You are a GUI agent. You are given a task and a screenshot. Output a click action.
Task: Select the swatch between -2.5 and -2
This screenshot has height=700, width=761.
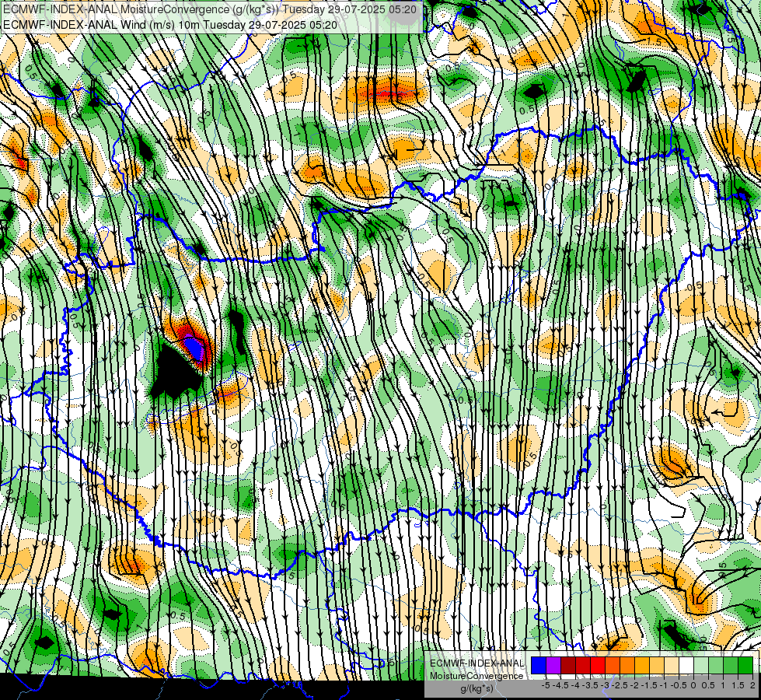tap(627, 665)
